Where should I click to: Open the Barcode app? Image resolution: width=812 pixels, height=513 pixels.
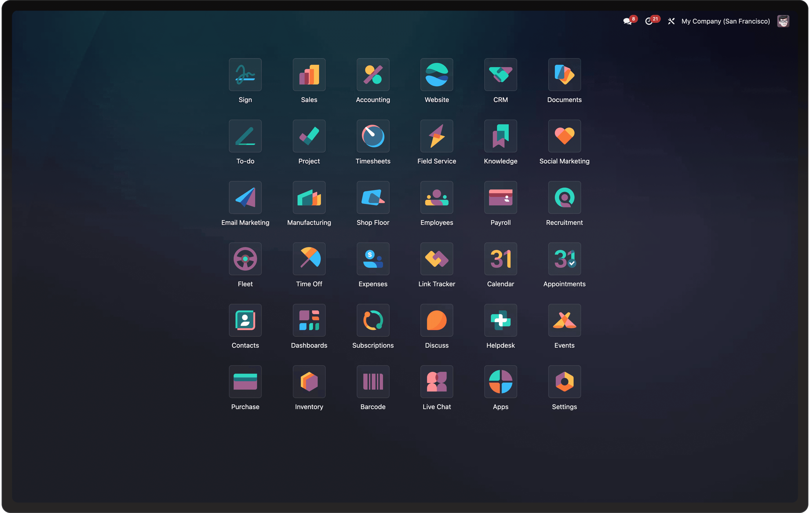[x=373, y=382]
